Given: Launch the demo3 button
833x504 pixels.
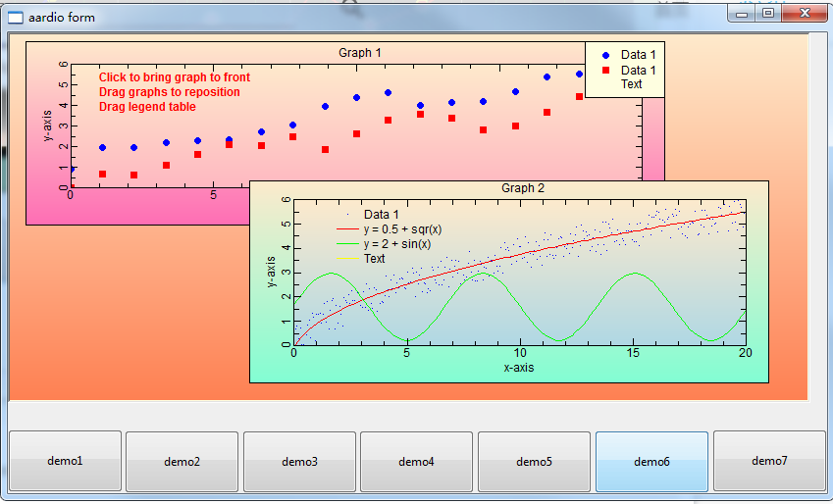Looking at the screenshot, I should pos(299,462).
